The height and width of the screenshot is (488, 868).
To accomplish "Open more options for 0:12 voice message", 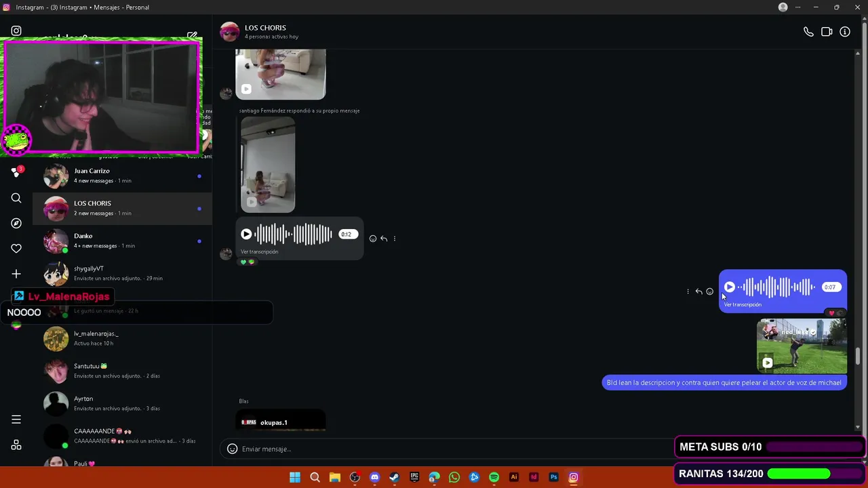I will coord(395,239).
